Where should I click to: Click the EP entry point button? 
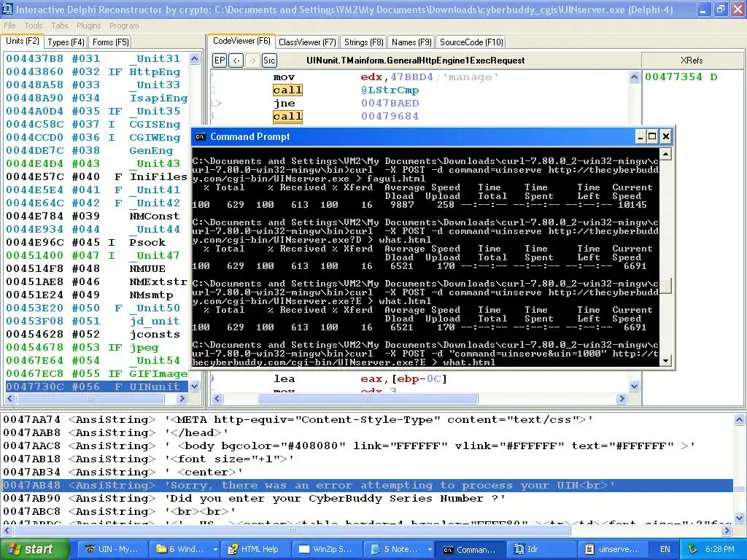point(219,61)
